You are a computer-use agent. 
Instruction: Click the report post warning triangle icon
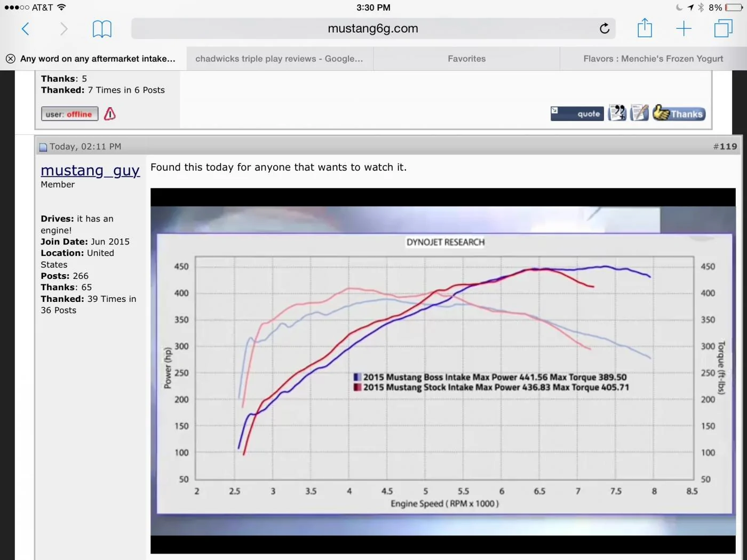[109, 114]
